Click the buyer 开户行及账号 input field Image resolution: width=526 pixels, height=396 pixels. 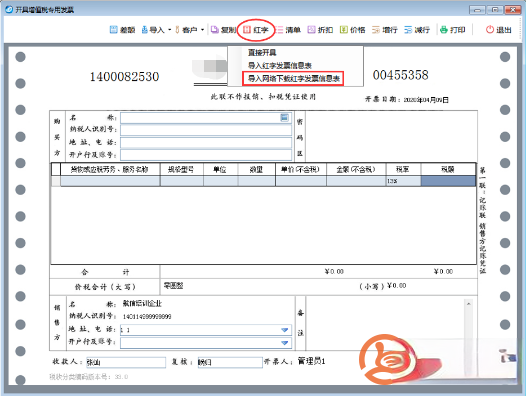[206, 155]
